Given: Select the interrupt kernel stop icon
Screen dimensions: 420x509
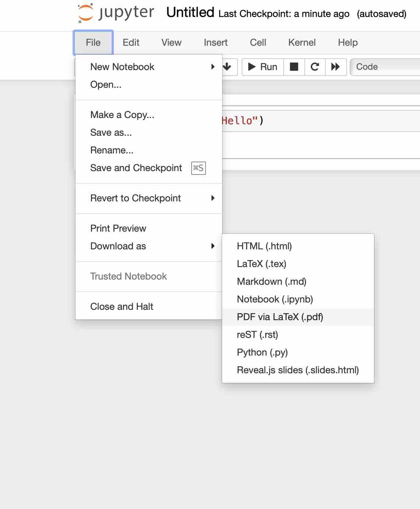Looking at the screenshot, I should pos(294,67).
